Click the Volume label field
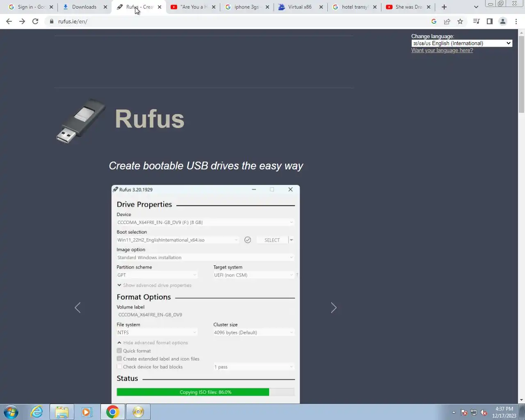The image size is (525, 420). tap(205, 315)
